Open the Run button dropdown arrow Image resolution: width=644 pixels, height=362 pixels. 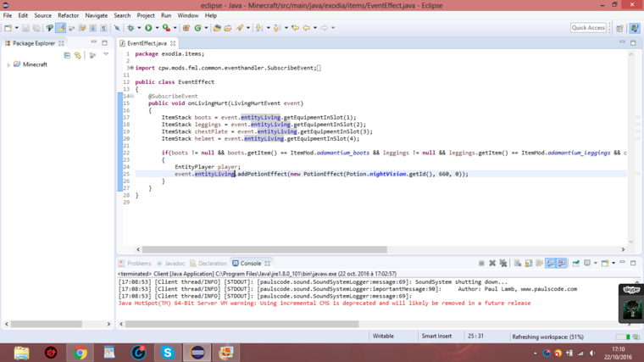156,28
